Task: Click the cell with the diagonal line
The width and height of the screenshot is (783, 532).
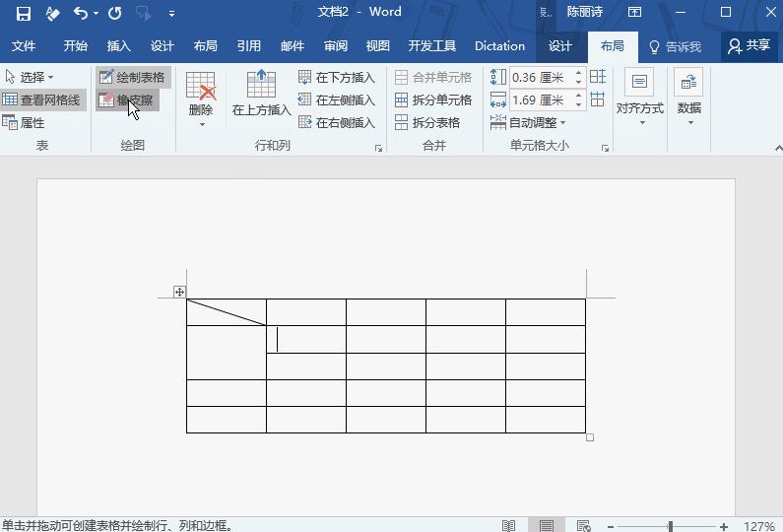Action: tap(227, 312)
